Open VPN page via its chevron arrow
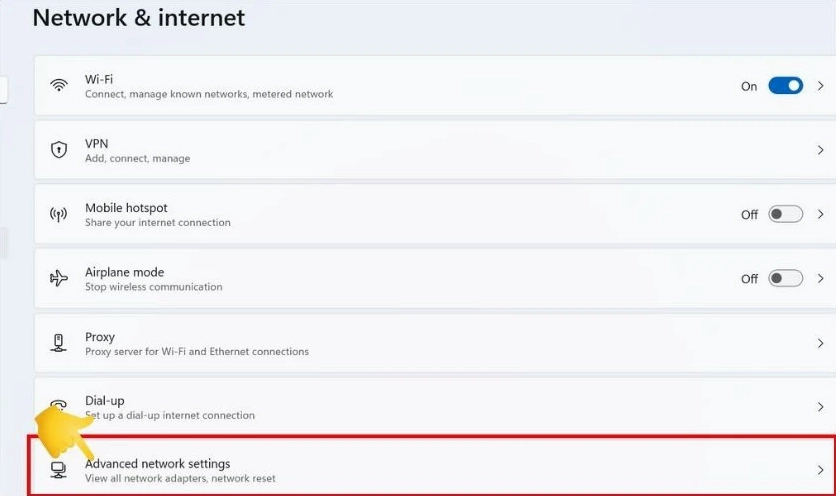 [821, 150]
